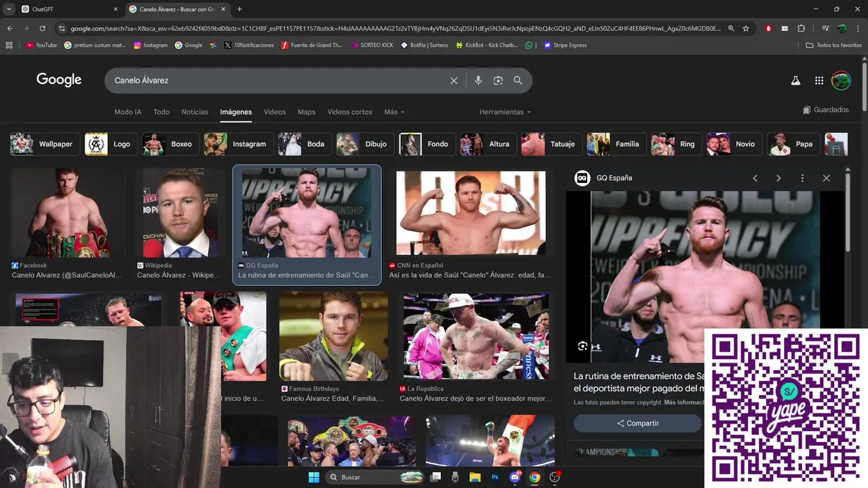868x488 pixels.
Task: Open 10Notificaciones bookmark
Action: [249, 45]
